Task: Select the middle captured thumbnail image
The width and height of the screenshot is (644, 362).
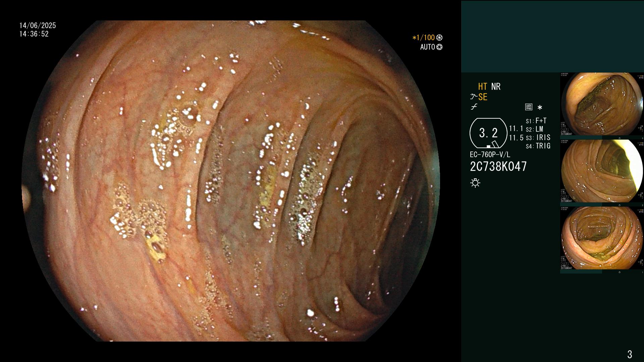Action: (602, 171)
